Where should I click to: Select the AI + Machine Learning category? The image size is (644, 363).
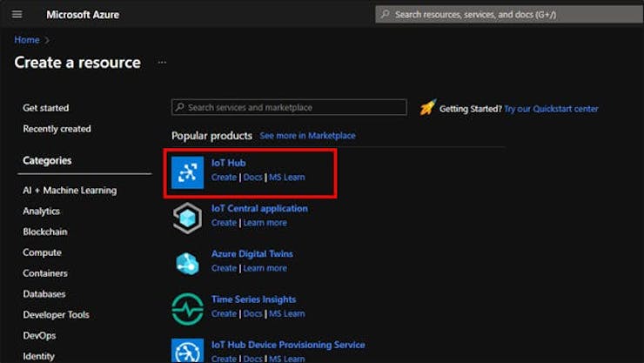[70, 191]
